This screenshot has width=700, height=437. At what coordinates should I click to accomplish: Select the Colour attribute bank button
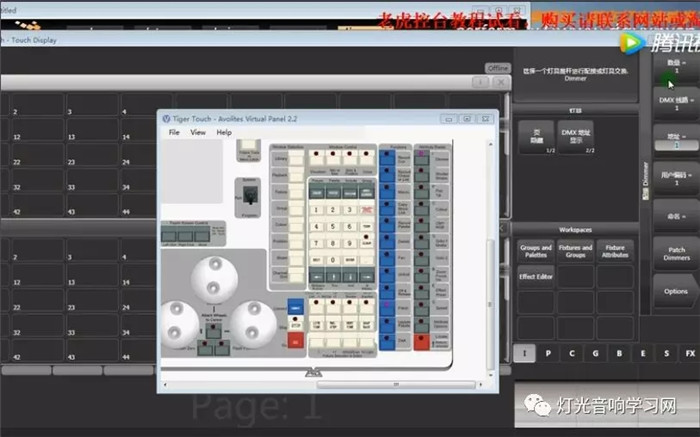pos(421,208)
